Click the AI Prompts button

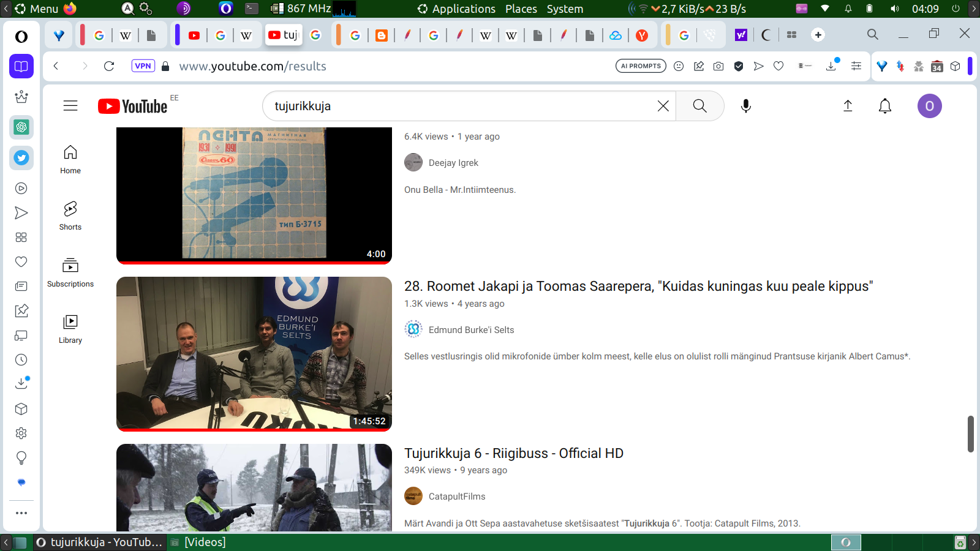click(641, 66)
